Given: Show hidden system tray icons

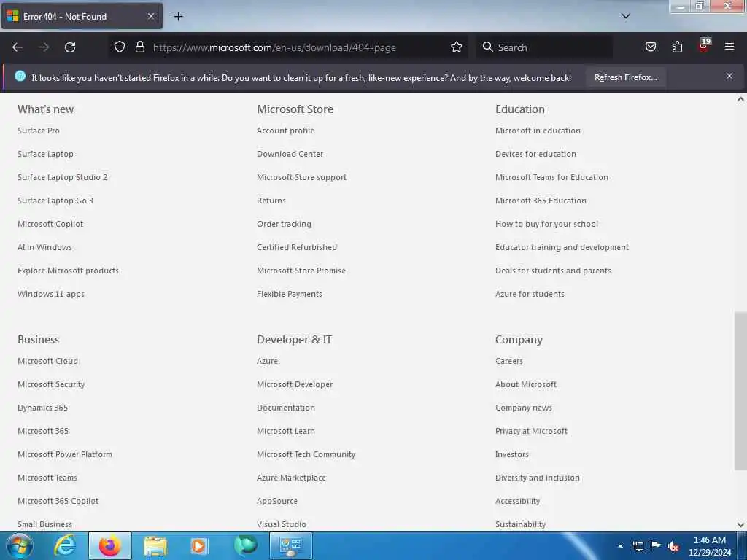Looking at the screenshot, I should [620, 545].
